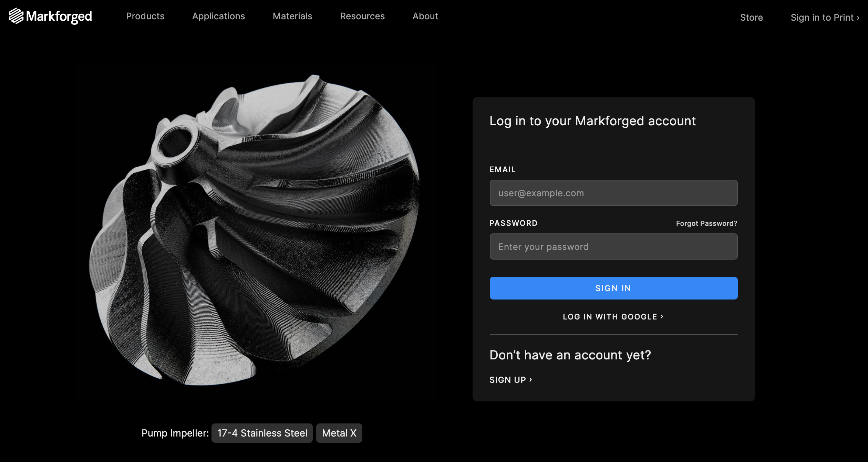Click the arrow after Sign in to Print
Viewport: 868px width, 462px height.
click(x=858, y=18)
